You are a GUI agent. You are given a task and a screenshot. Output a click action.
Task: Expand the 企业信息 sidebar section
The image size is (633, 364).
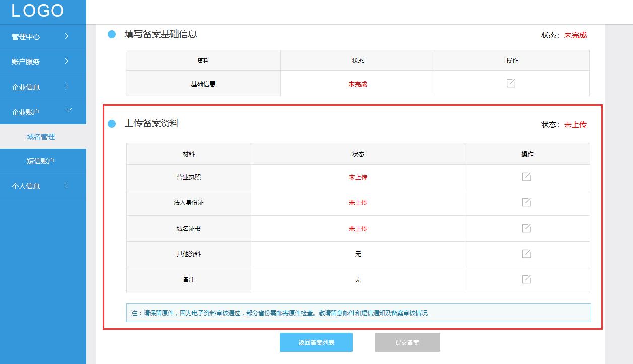pos(43,87)
